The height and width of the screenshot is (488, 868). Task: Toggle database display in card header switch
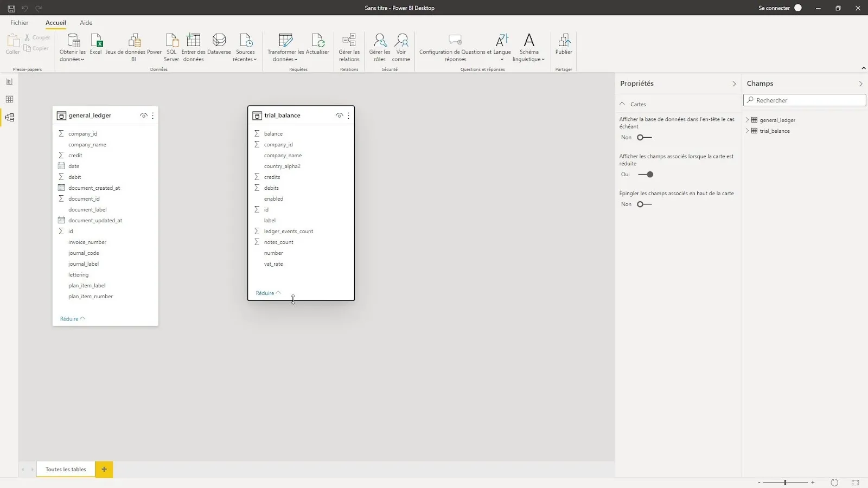pos(644,138)
